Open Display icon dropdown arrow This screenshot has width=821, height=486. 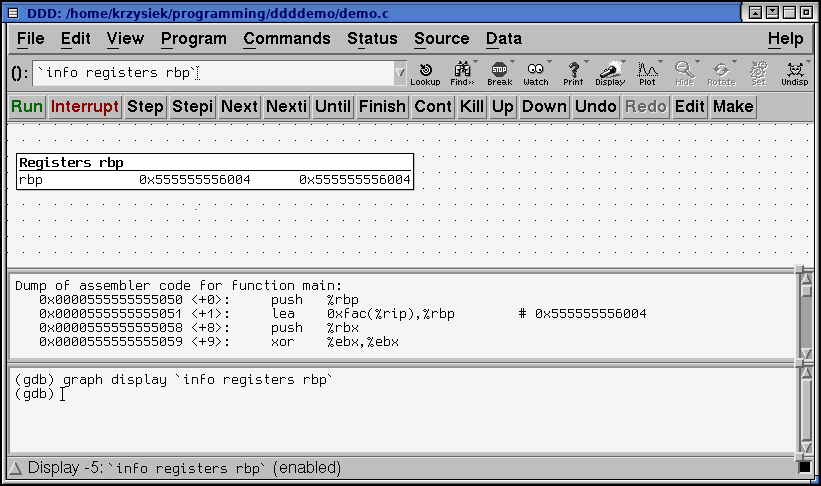tap(623, 62)
